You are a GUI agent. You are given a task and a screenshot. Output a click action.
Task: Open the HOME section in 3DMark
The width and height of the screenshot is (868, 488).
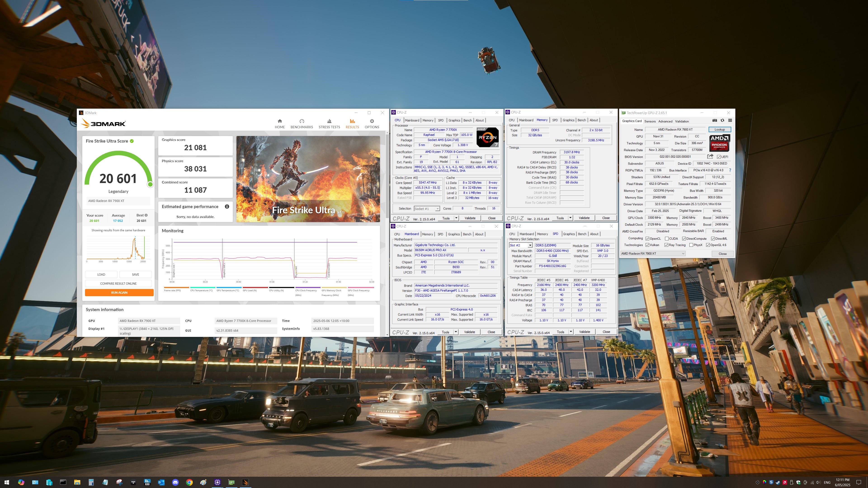point(280,124)
